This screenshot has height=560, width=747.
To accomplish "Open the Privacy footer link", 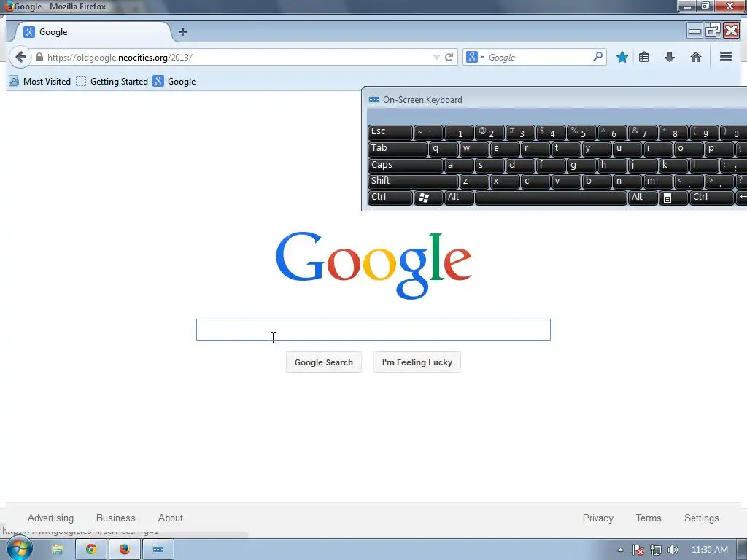I will [598, 518].
